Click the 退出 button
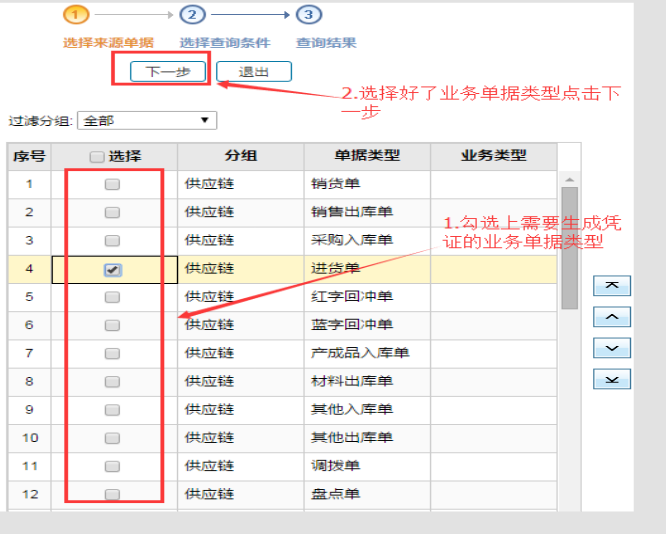 click(x=254, y=71)
